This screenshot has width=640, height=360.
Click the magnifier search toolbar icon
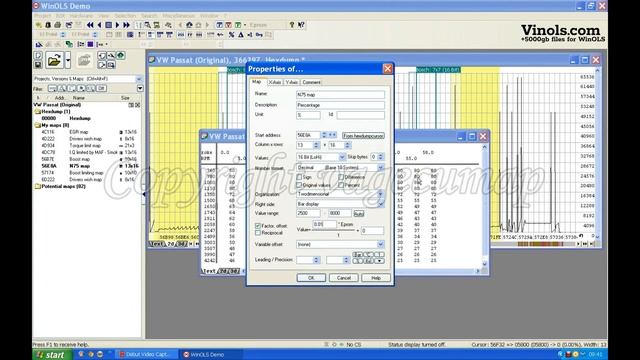147,25
